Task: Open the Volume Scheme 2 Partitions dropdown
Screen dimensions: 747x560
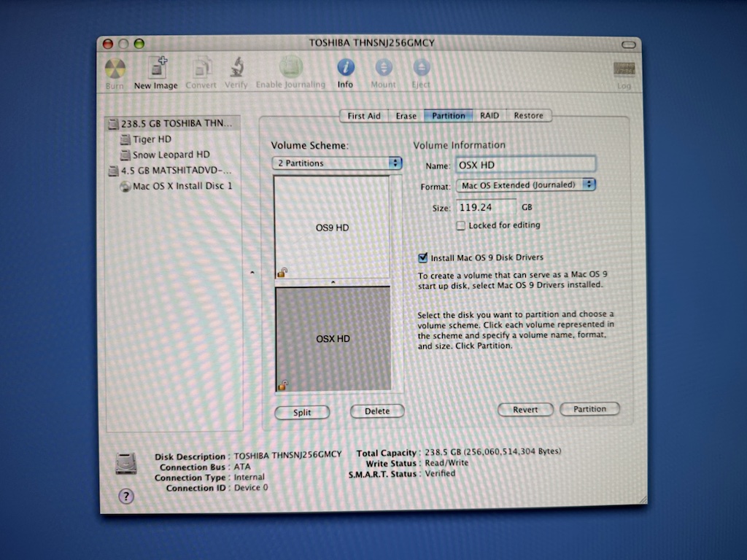Action: (337, 163)
